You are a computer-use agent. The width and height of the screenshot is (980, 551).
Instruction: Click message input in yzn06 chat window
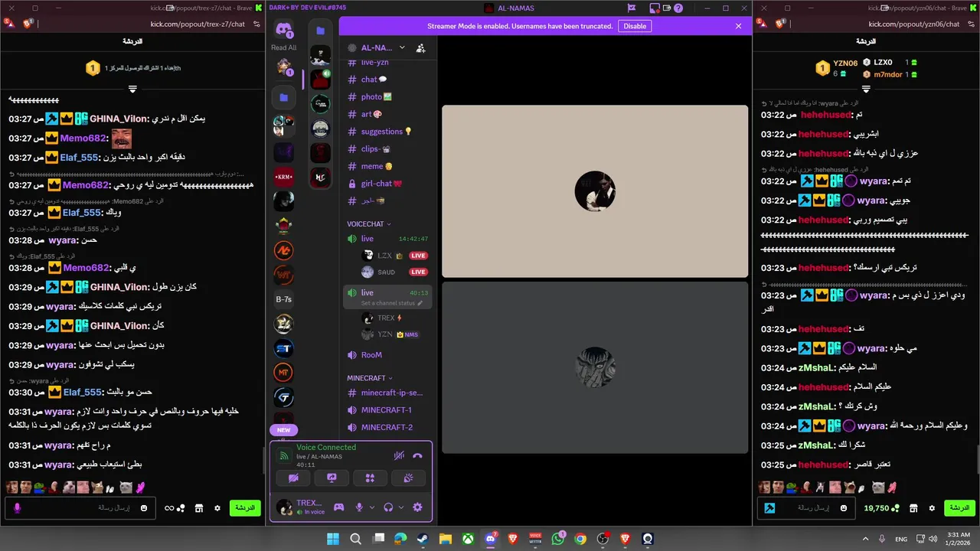coord(805,507)
